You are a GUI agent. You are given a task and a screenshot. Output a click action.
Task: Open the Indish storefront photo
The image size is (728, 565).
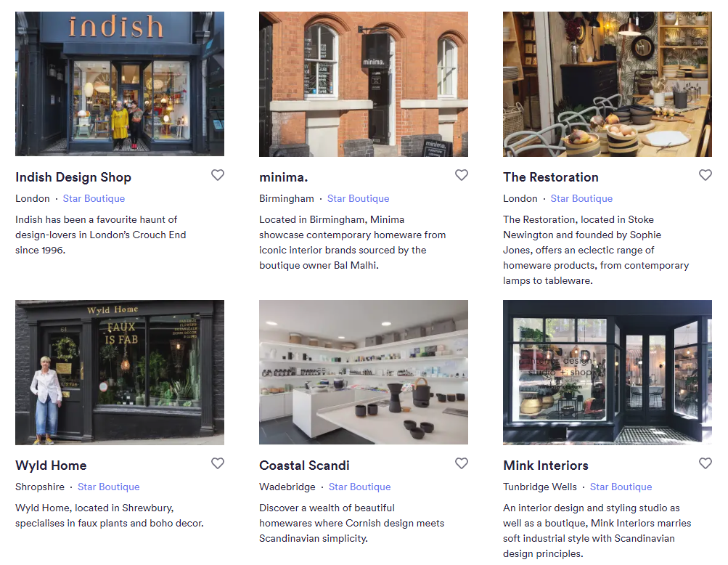pyautogui.click(x=120, y=84)
